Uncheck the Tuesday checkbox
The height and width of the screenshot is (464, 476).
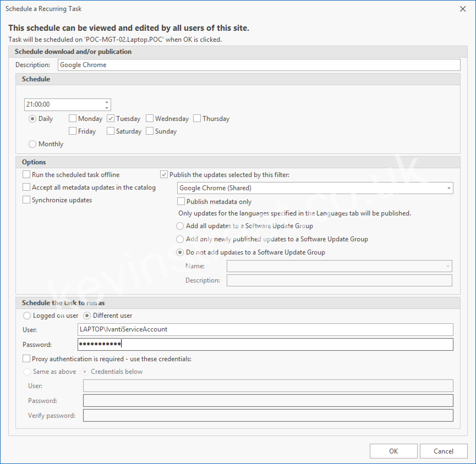[x=111, y=118]
